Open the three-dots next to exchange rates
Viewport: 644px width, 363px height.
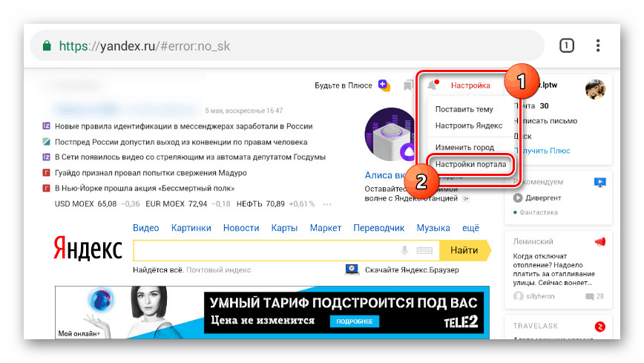click(x=327, y=204)
